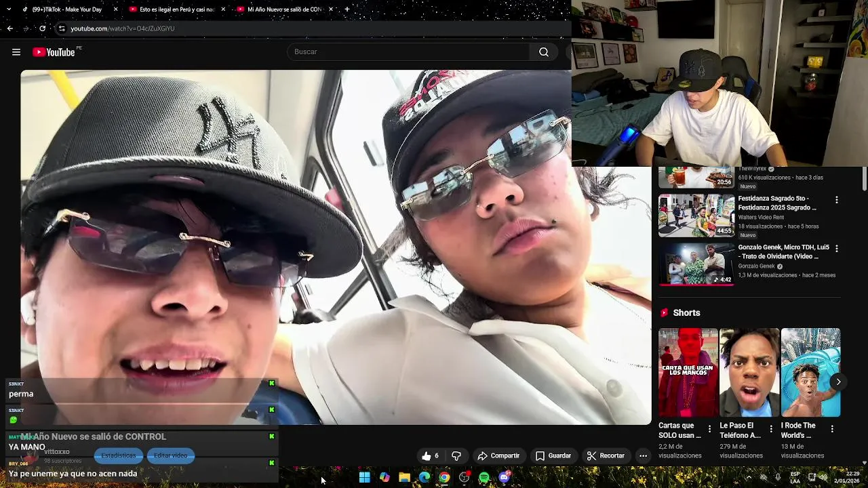The height and width of the screenshot is (488, 868).
Task: Open the 20:56 video thumbnail
Action: click(696, 178)
